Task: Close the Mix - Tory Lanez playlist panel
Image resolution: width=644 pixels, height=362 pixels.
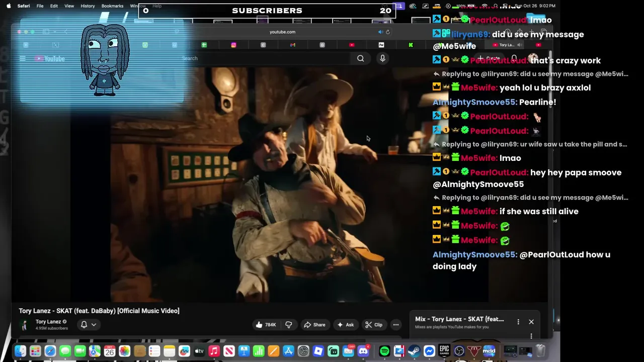Action: [531, 322]
